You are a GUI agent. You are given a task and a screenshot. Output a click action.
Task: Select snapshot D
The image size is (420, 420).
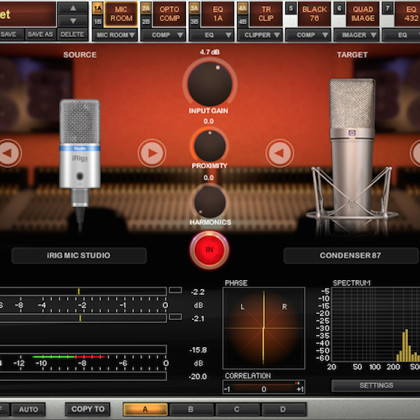pos(283,409)
